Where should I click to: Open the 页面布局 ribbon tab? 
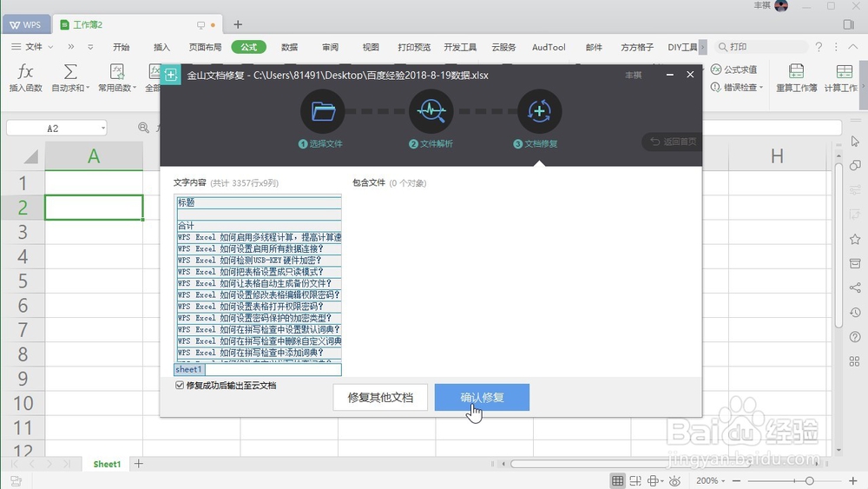(205, 47)
